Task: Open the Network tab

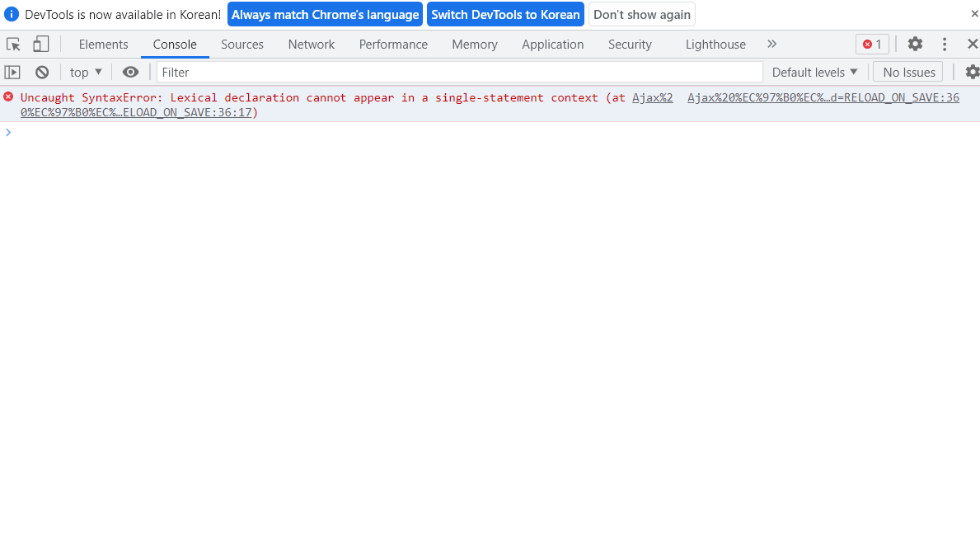Action: [312, 45]
